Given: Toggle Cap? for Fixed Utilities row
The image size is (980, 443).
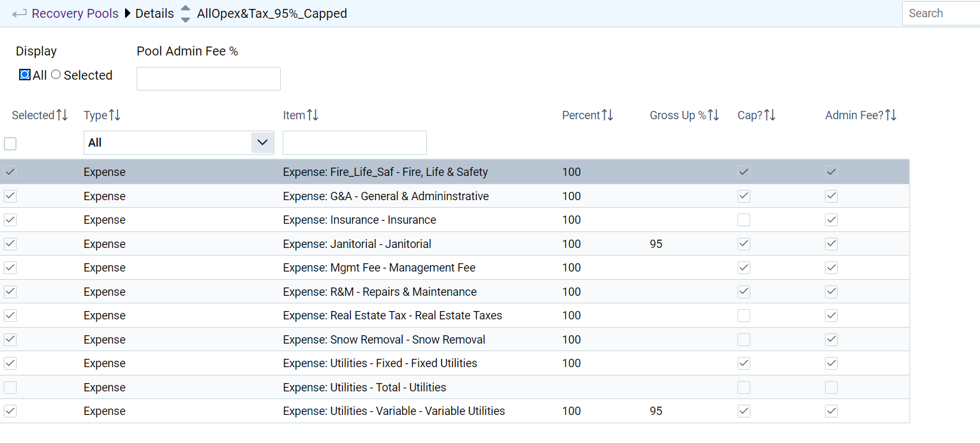Looking at the screenshot, I should click(744, 363).
